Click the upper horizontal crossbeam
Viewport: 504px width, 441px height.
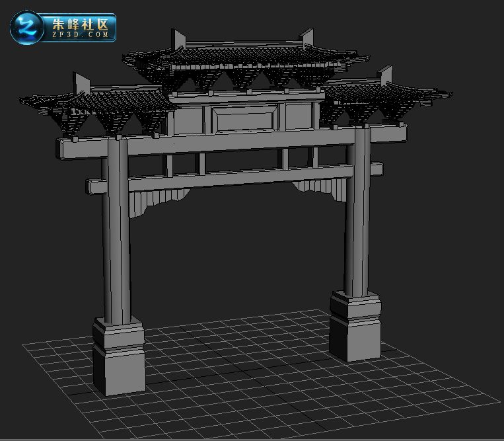tap(231, 141)
